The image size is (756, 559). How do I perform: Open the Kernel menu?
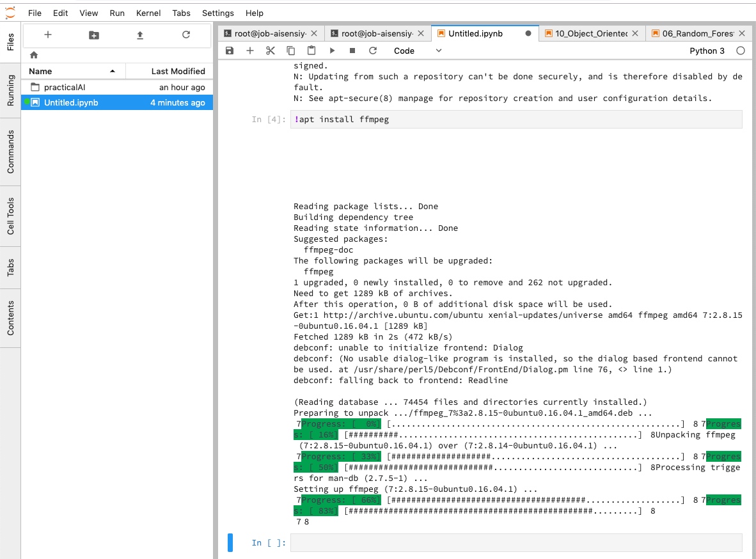147,13
